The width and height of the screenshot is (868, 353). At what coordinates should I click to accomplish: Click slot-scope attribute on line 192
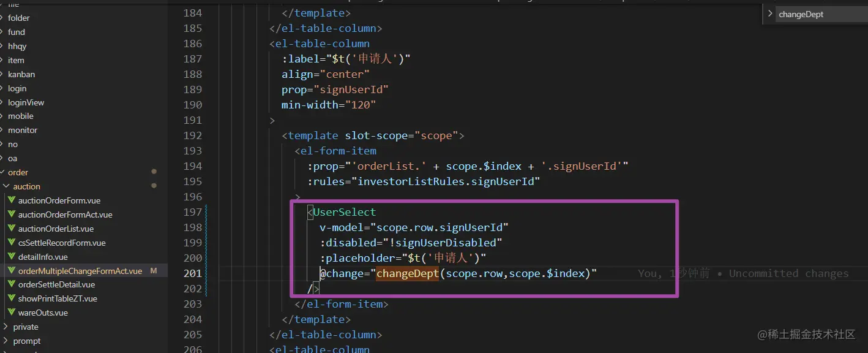(376, 135)
